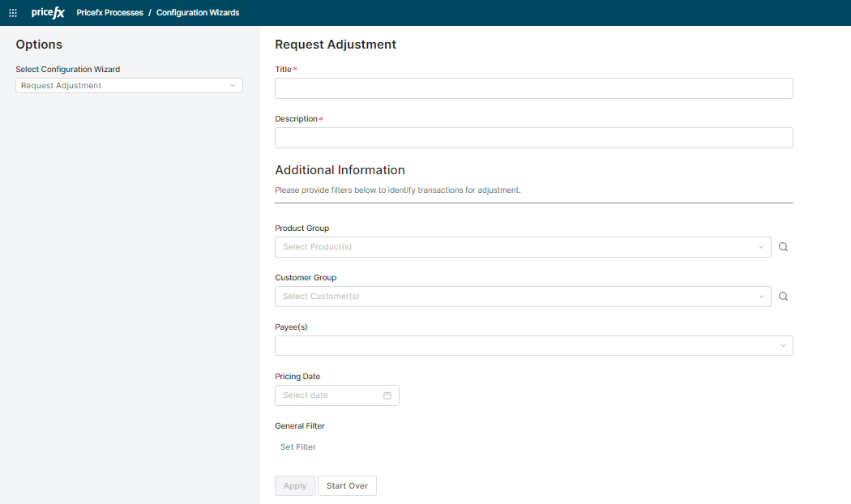Image resolution: width=851 pixels, height=504 pixels.
Task: Click into the Description text field
Action: [533, 138]
